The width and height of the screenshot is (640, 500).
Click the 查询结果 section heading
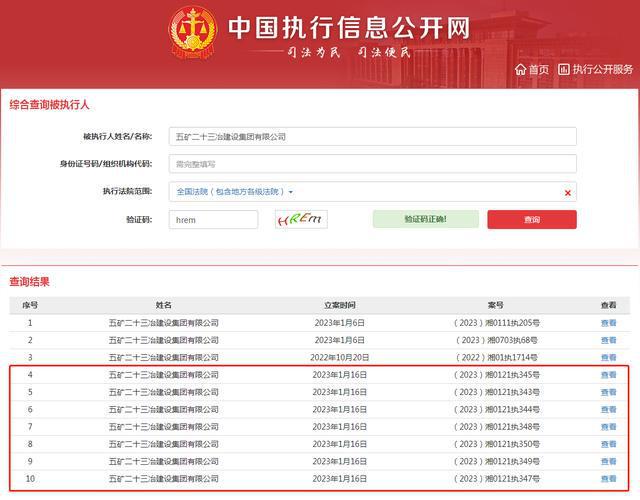pyautogui.click(x=29, y=282)
